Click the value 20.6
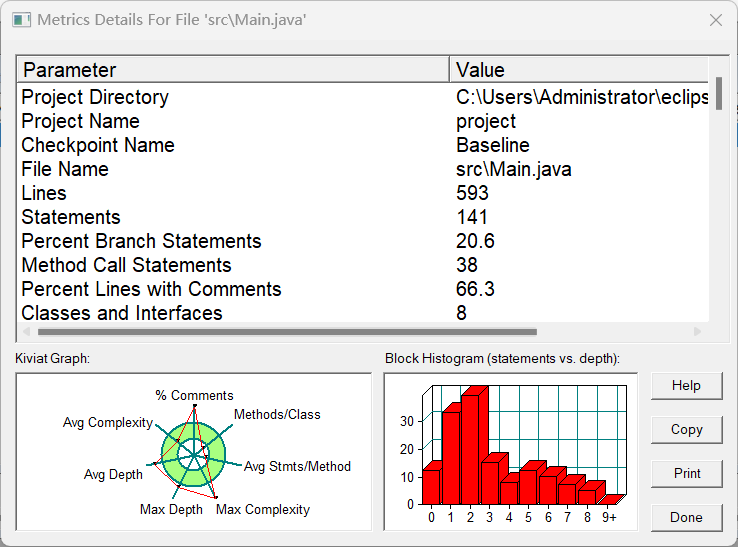Viewport: 738px width, 547px height. 475,241
